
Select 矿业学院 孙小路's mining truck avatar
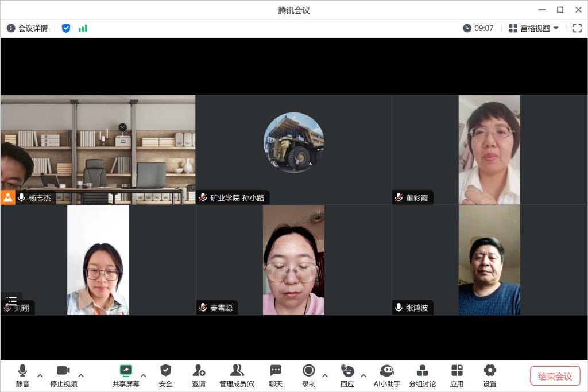click(x=293, y=142)
